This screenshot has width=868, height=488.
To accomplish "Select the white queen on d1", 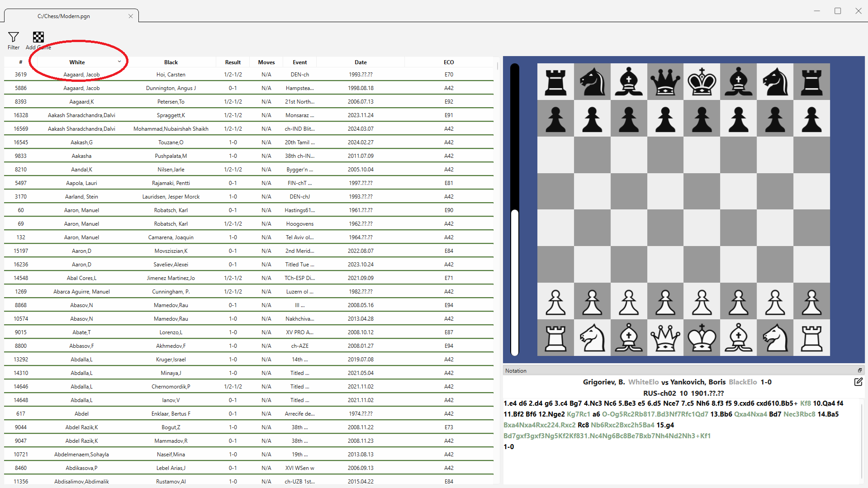I will 665,338.
